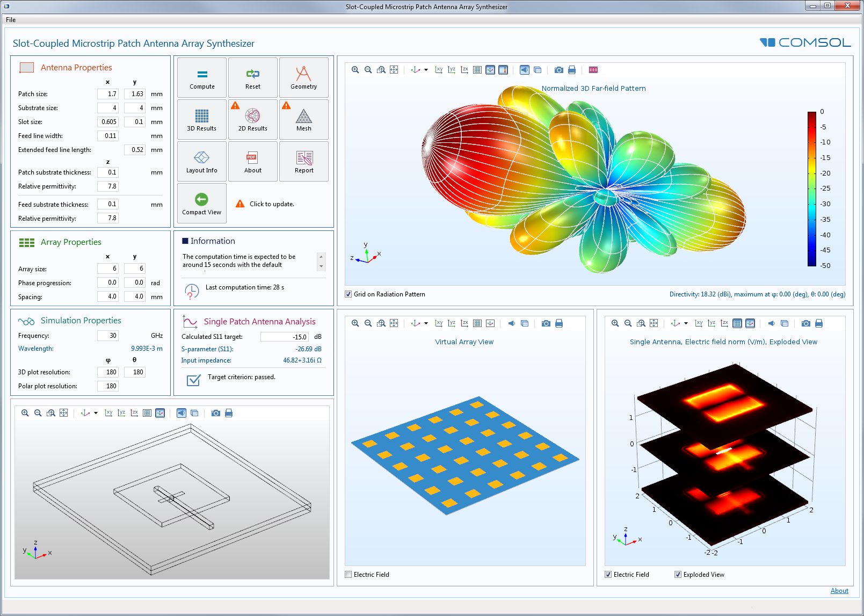Image resolution: width=864 pixels, height=616 pixels.
Task: Open the About PDF button
Action: (x=253, y=162)
